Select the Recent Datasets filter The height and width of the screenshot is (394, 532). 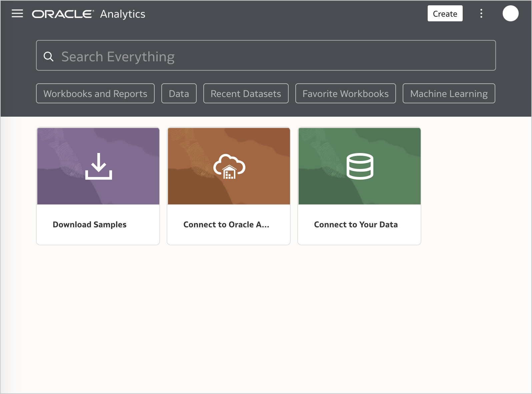tap(246, 93)
